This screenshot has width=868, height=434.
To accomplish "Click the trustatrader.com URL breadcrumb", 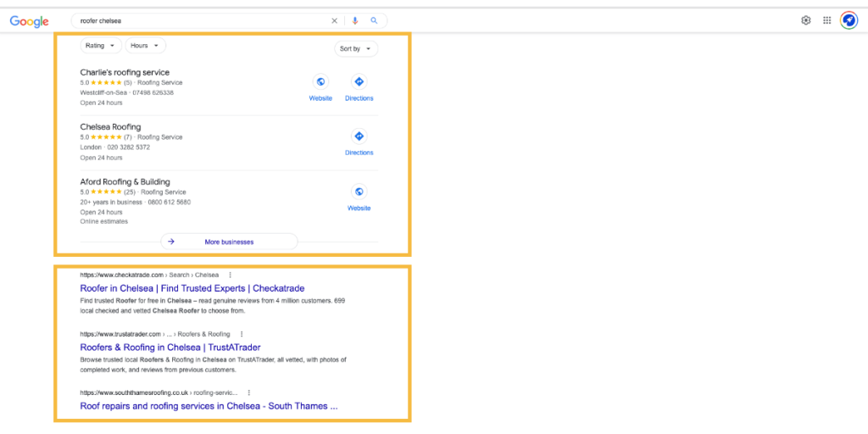I will coord(155,334).
